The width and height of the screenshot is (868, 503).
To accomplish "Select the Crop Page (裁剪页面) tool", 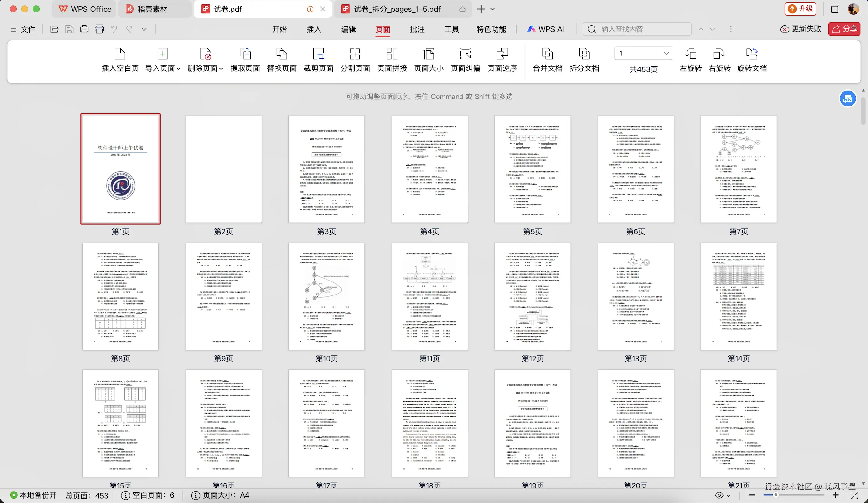I will [x=318, y=54].
